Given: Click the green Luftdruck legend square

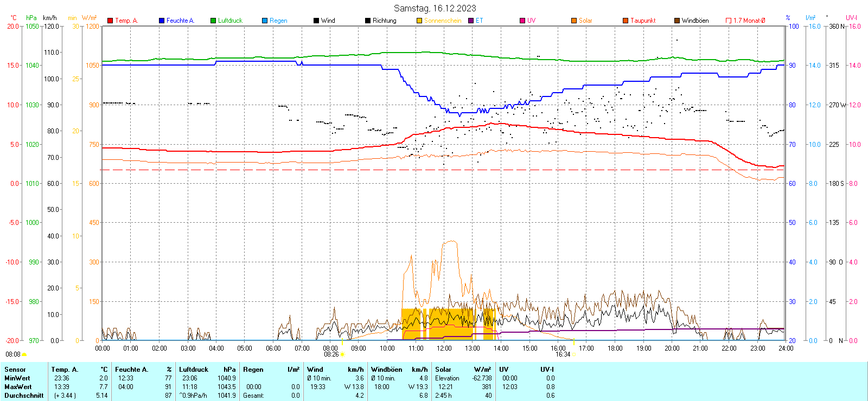Looking at the screenshot, I should (x=213, y=21).
